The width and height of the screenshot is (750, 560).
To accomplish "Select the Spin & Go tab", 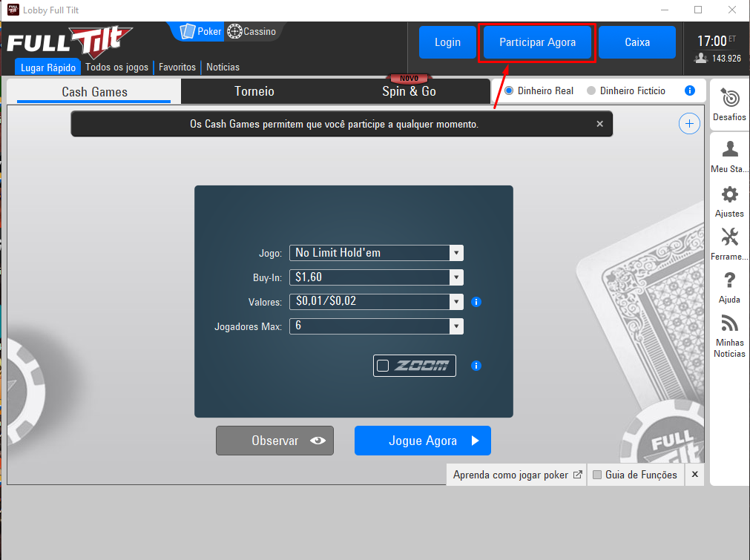I will coord(409,91).
